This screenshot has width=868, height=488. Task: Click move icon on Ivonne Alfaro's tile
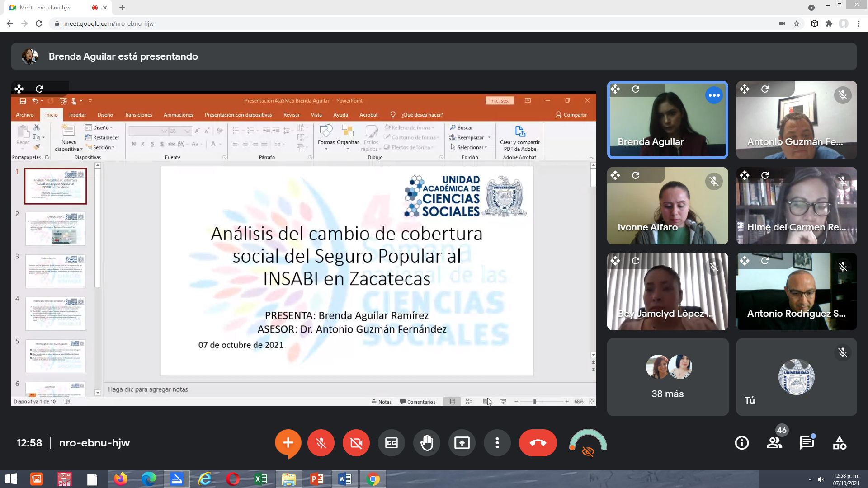[615, 175]
